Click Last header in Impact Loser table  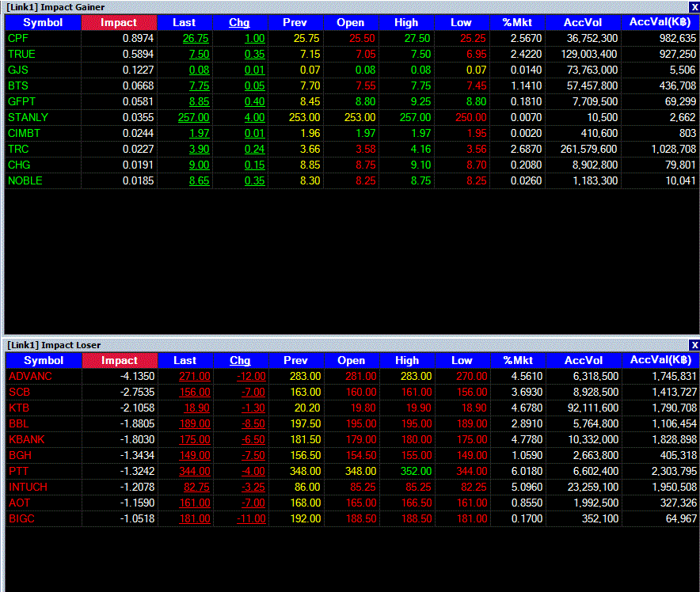click(x=185, y=360)
